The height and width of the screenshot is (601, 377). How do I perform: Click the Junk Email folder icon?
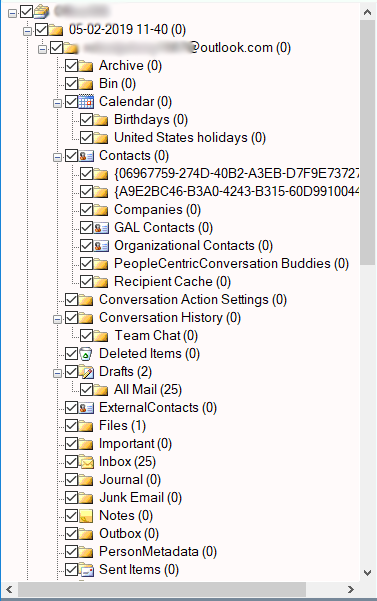pos(86,498)
